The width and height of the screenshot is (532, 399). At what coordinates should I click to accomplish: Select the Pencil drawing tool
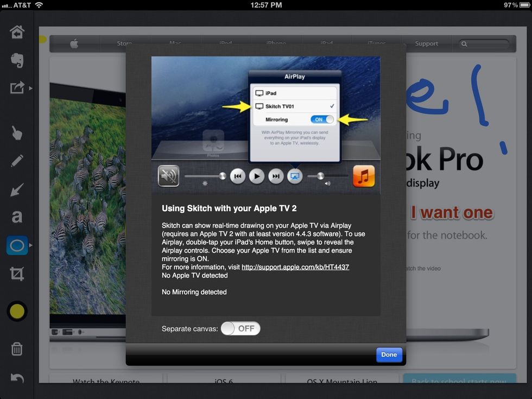pyautogui.click(x=17, y=161)
